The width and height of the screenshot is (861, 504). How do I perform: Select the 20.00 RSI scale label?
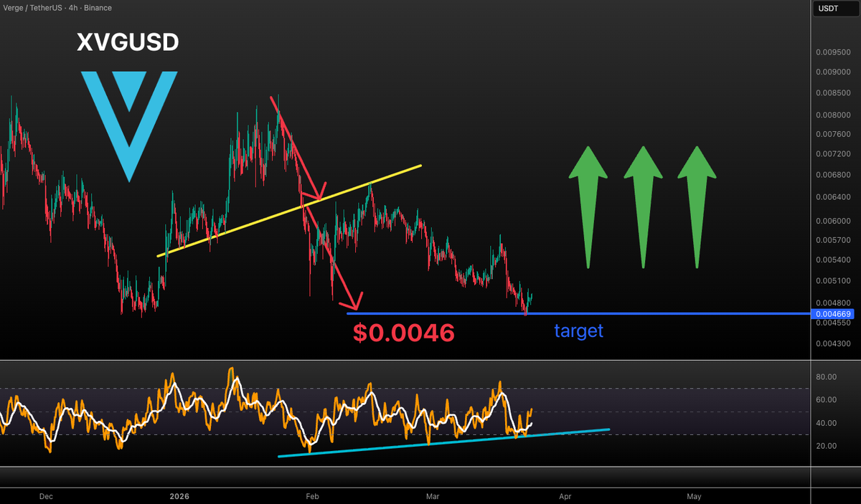tap(827, 446)
